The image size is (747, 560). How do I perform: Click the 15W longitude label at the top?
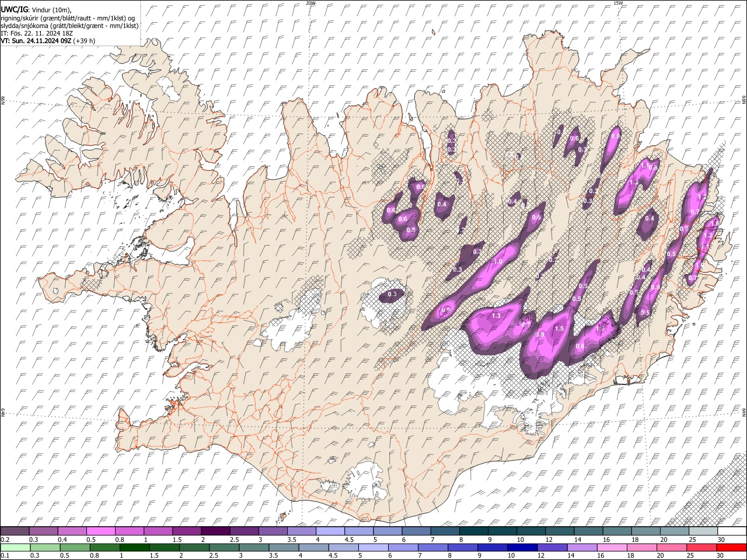[x=617, y=3]
